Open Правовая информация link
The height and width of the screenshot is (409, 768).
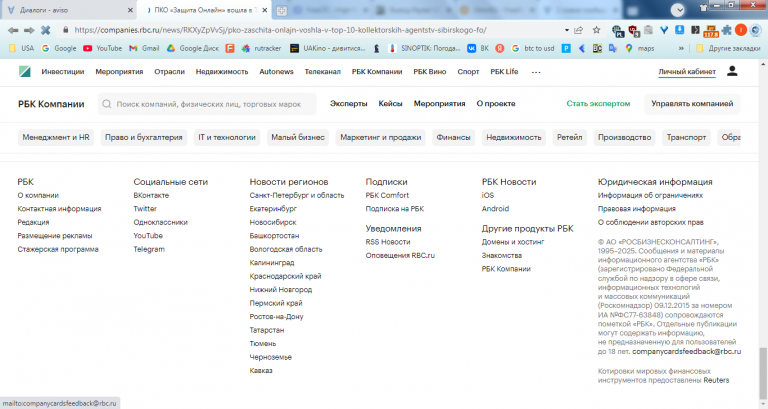636,209
